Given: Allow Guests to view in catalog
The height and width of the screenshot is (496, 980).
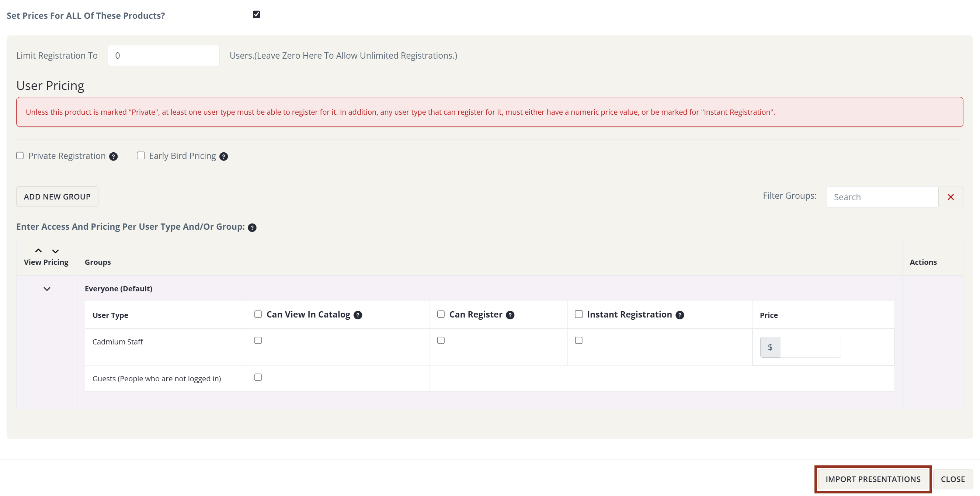Looking at the screenshot, I should 258,377.
